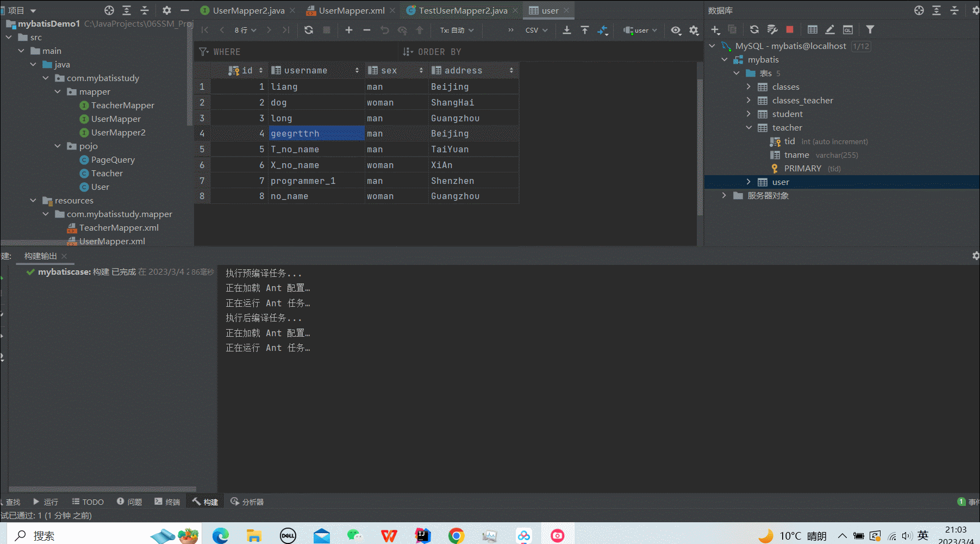
Task: Open build output panel settings gear
Action: pos(976,256)
